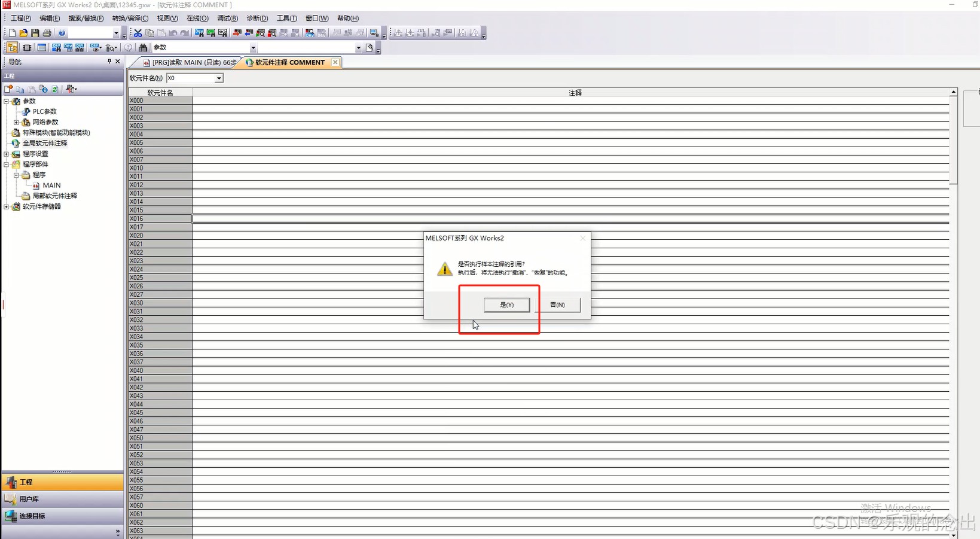Click the monitor start icon
The height and width of the screenshot is (539, 980).
tap(260, 33)
